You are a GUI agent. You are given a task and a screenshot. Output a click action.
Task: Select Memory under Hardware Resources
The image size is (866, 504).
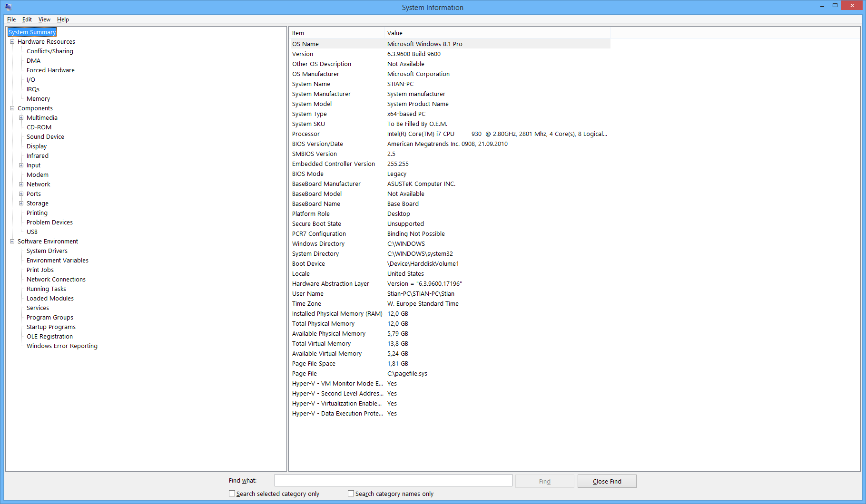[38, 99]
